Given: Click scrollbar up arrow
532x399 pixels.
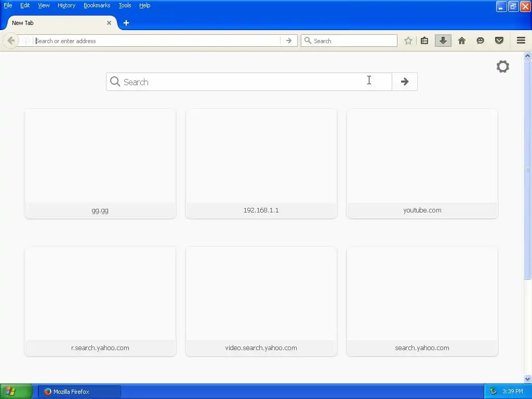Looking at the screenshot, I should pyautogui.click(x=527, y=56).
